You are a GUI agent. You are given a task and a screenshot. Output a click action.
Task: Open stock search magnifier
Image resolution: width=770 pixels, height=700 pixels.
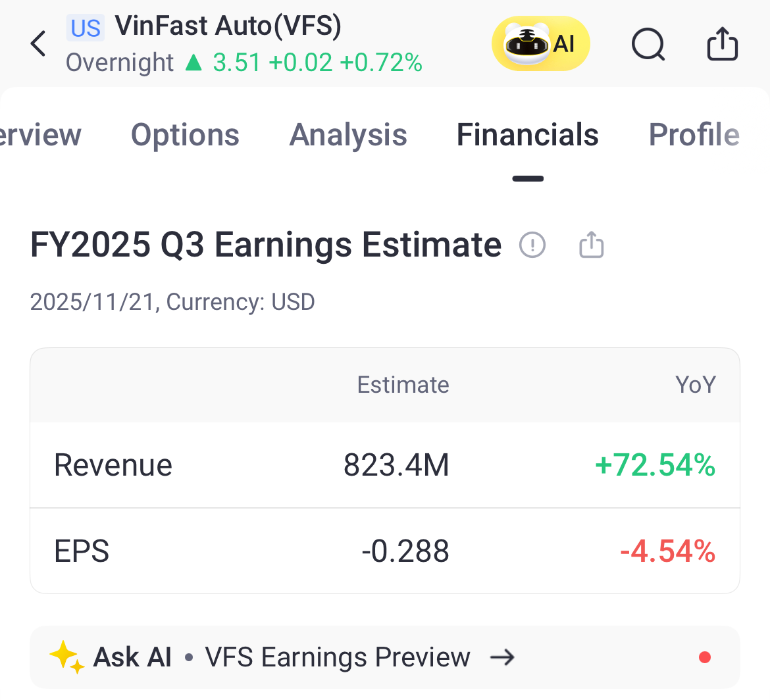[648, 45]
